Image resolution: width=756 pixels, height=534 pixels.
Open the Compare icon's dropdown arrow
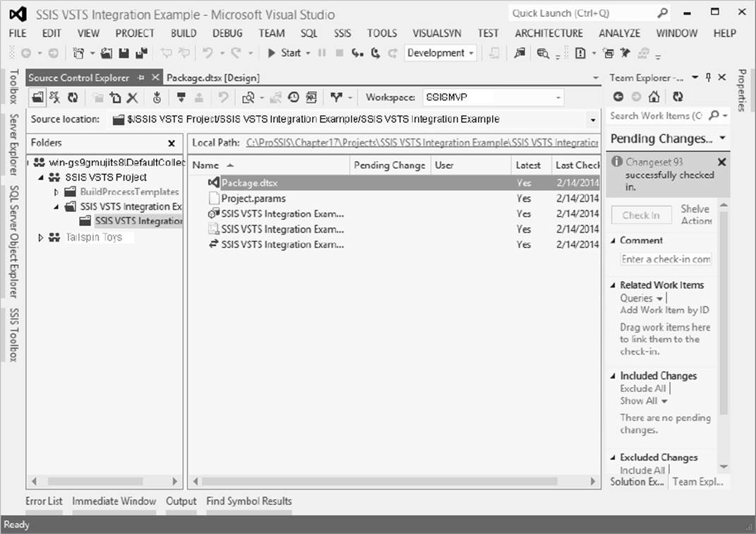tap(261, 98)
